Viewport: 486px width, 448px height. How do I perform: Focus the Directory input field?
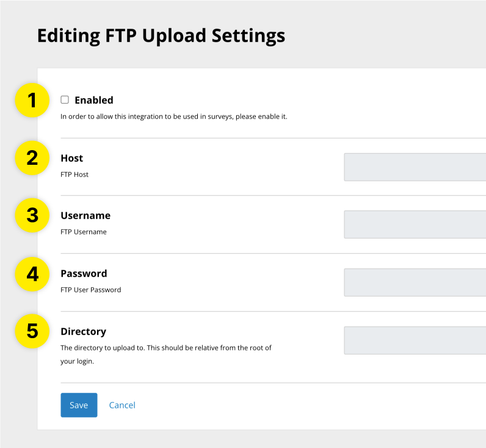pyautogui.click(x=415, y=341)
